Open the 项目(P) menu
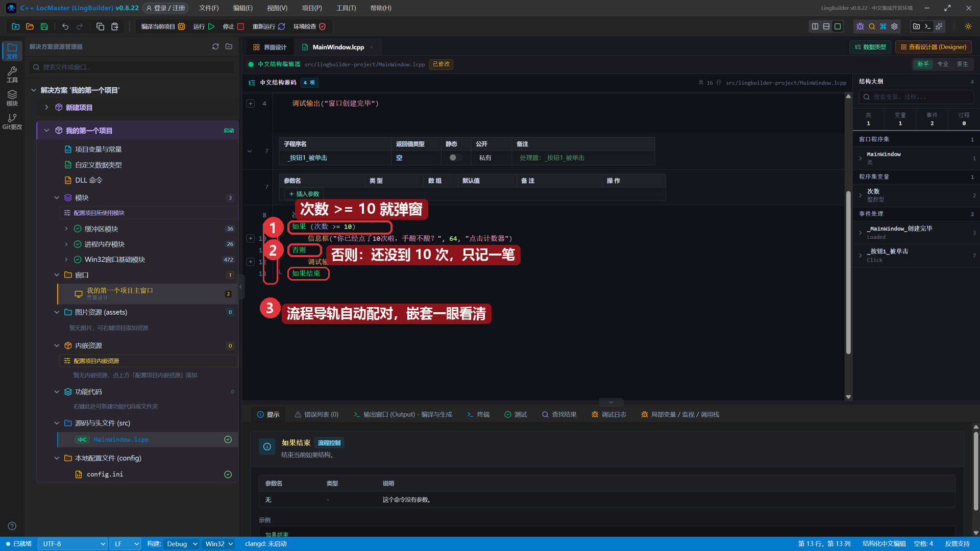Viewport: 980px width, 551px height. pyautogui.click(x=311, y=8)
